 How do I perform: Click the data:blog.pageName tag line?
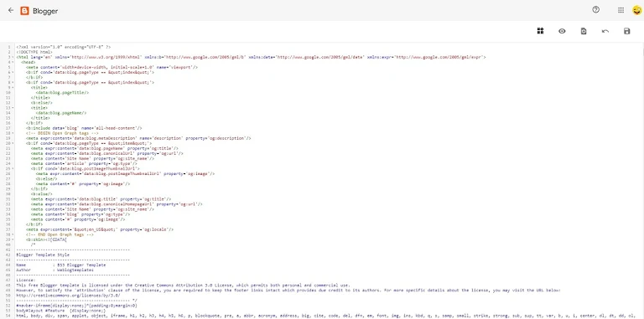click(x=61, y=113)
